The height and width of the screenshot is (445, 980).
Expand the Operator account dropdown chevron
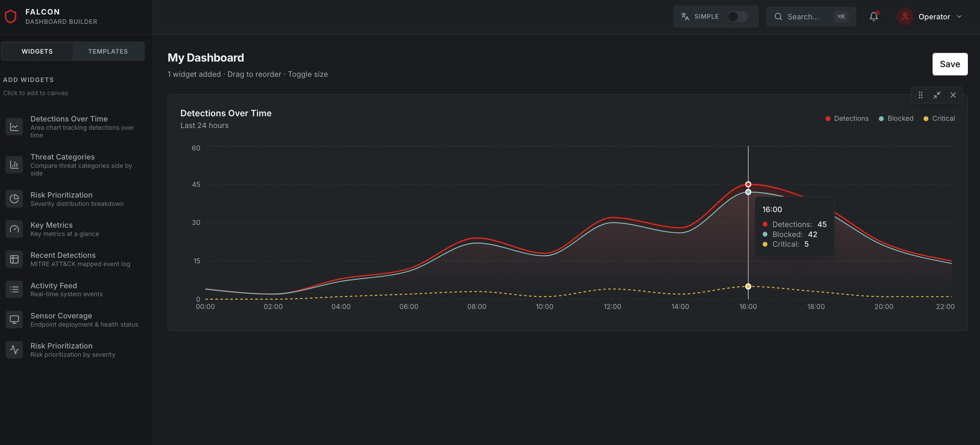tap(959, 16)
